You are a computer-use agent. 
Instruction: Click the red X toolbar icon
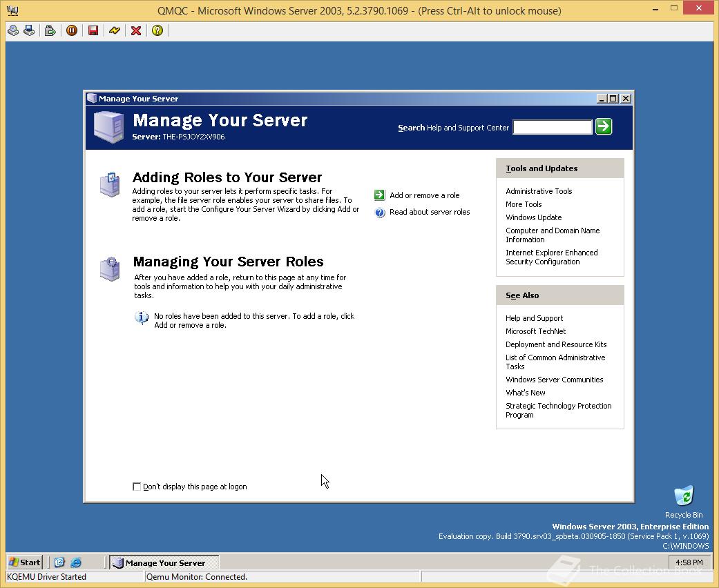coord(136,30)
